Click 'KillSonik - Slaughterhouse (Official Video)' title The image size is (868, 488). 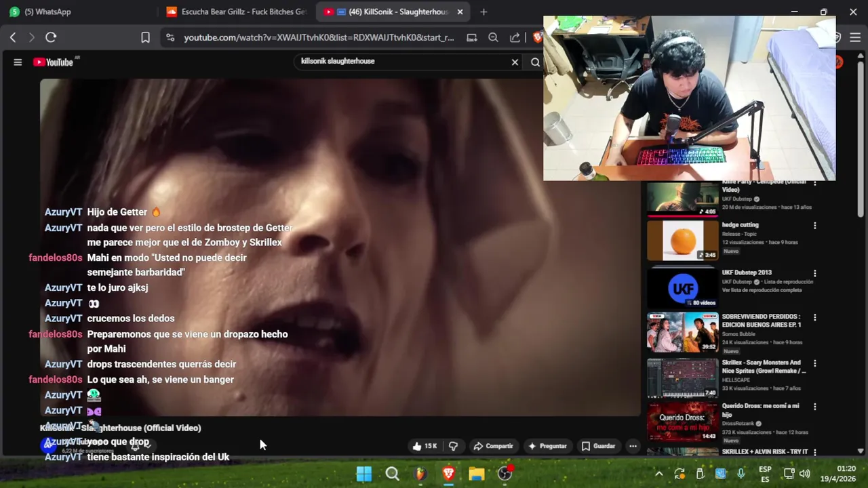pos(121,428)
